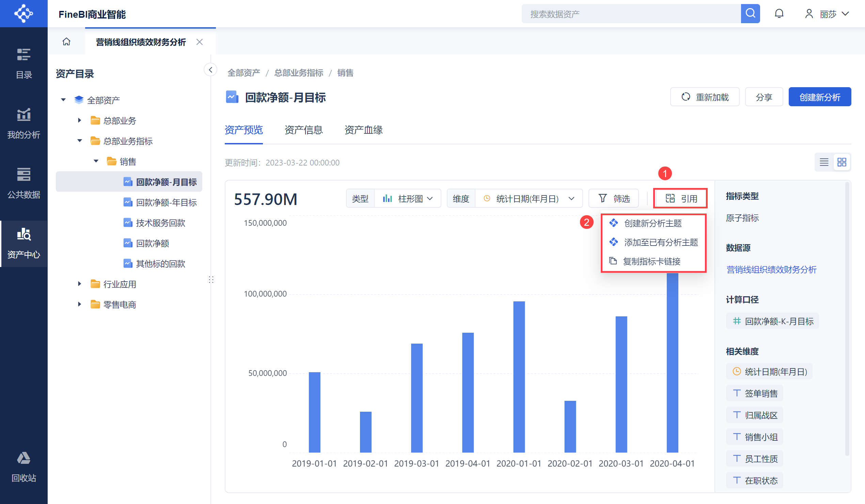Click the search magnifier button

click(750, 14)
